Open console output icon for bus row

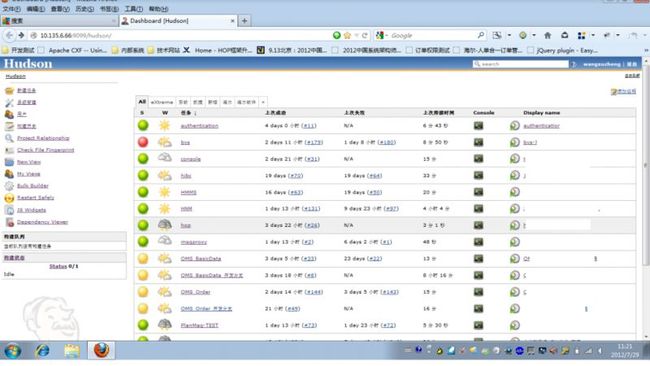coord(478,142)
